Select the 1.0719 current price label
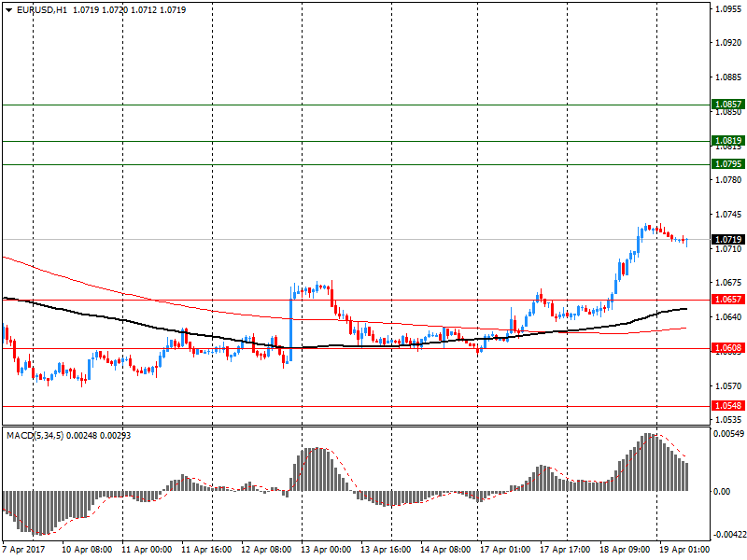 pyautogui.click(x=728, y=240)
